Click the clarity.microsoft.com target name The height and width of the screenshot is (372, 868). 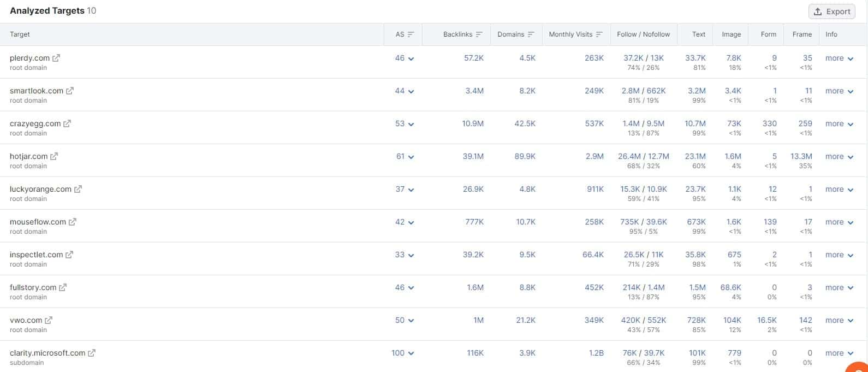[47, 353]
